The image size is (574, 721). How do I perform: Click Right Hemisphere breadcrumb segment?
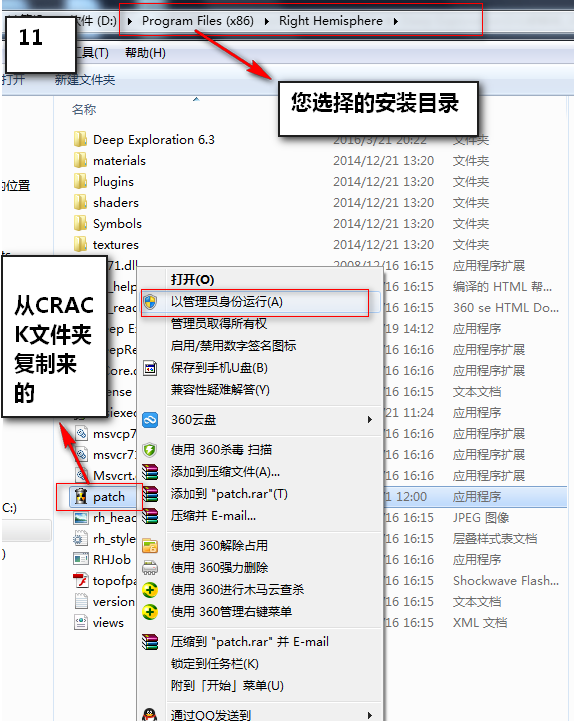[331, 21]
